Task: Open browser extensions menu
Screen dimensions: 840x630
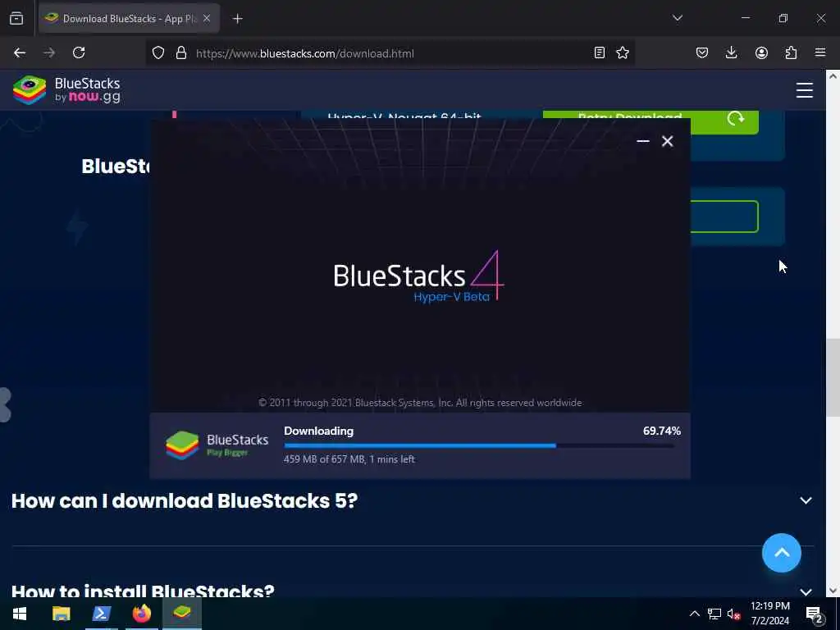Action: [791, 52]
